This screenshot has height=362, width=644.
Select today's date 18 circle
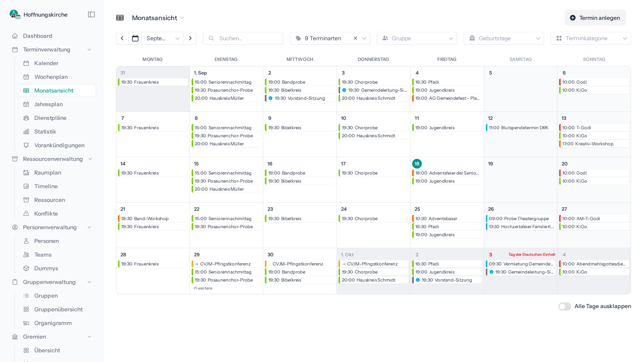point(417,164)
